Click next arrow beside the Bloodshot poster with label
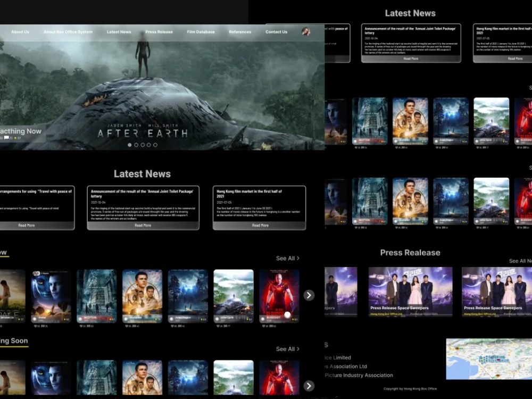This screenshot has height=399, width=532. 309,295
